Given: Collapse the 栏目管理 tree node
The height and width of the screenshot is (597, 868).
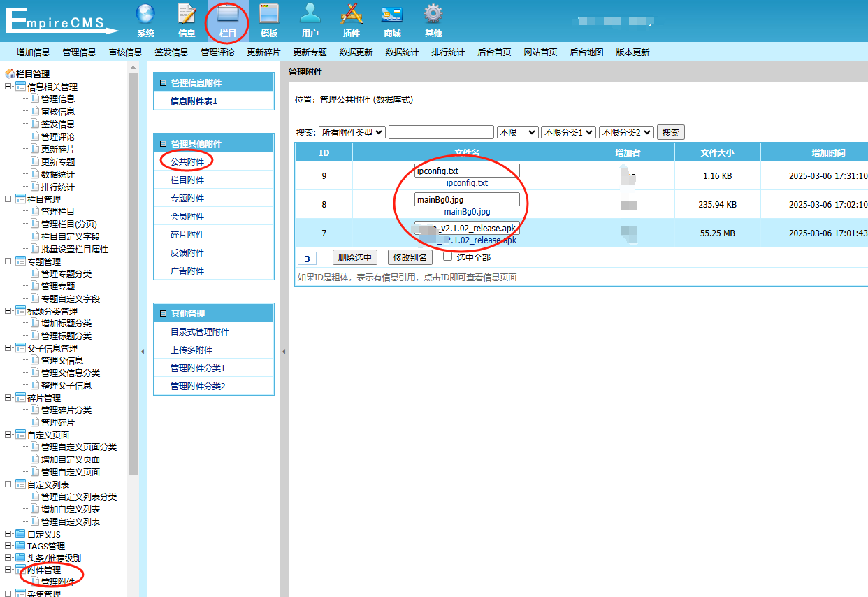Looking at the screenshot, I should pyautogui.click(x=8, y=199).
